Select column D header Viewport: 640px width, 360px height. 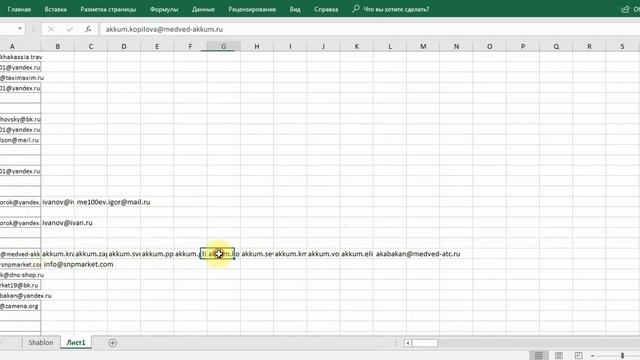[124, 47]
